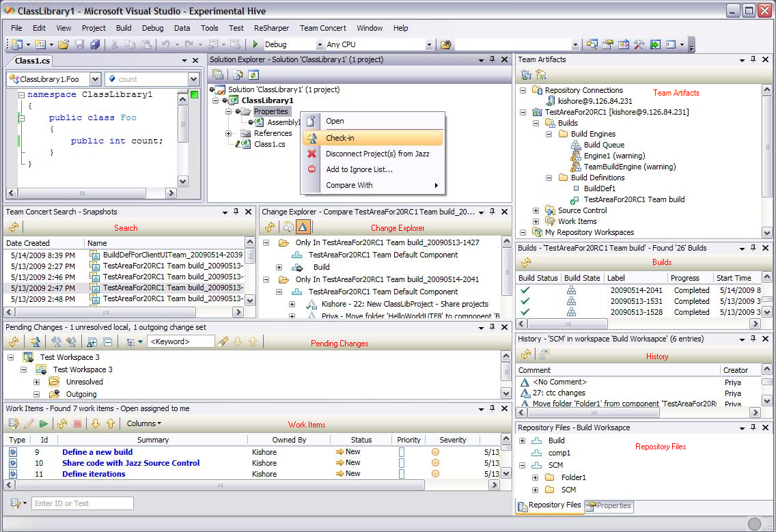Click the collapse-all icon in Pending Changes
The image size is (776, 532).
click(x=108, y=342)
